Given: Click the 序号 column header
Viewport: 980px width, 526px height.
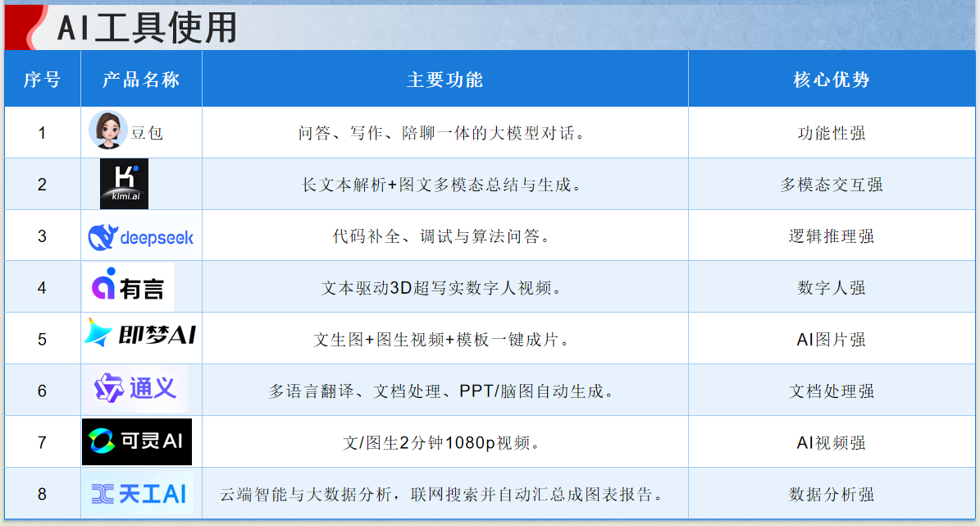Looking at the screenshot, I should [x=42, y=80].
